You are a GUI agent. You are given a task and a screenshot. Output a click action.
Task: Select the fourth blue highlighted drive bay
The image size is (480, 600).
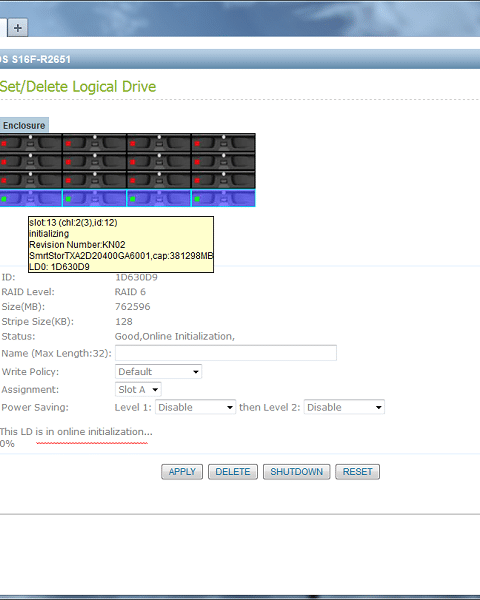(223, 198)
